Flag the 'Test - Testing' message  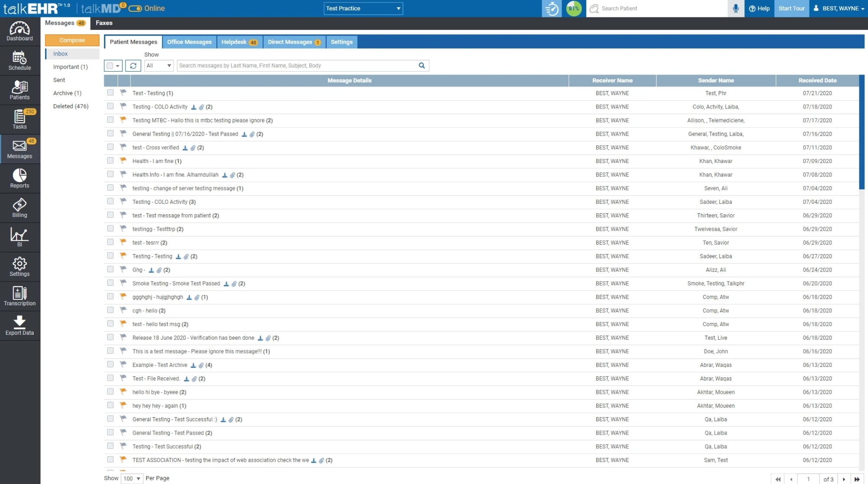click(123, 93)
